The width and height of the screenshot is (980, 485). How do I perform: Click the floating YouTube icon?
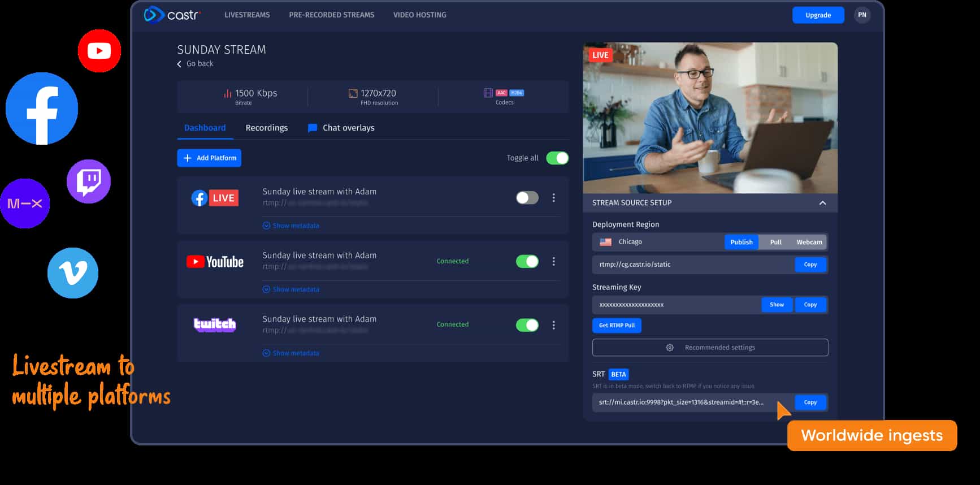pos(99,51)
